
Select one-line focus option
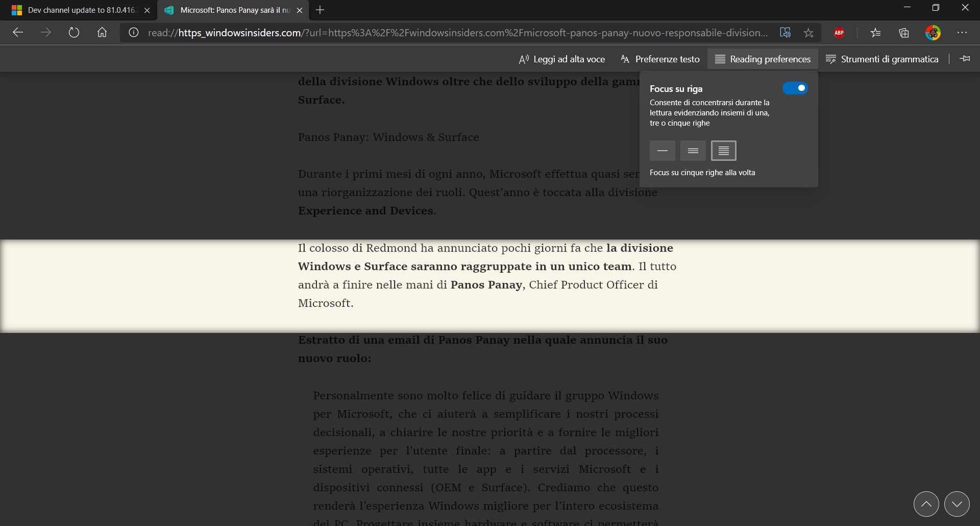coord(663,151)
